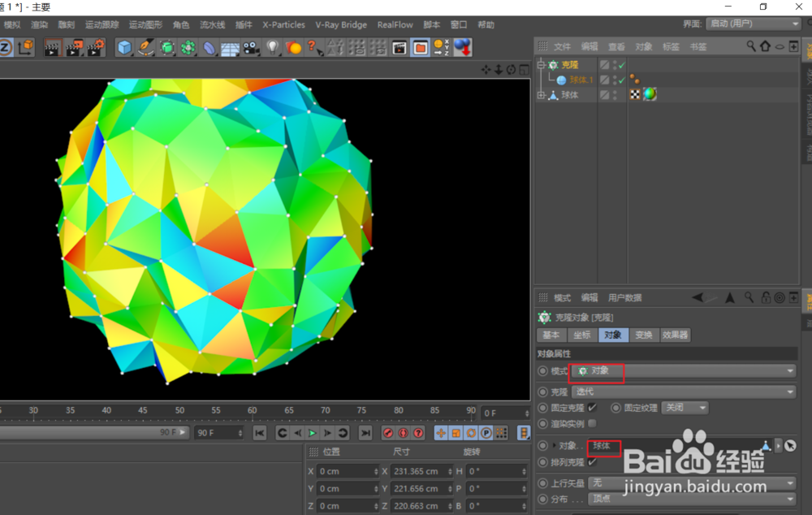Viewport: 812px width, 515px height.
Task: Click frame 60 on the timeline ruler
Action: (x=253, y=410)
